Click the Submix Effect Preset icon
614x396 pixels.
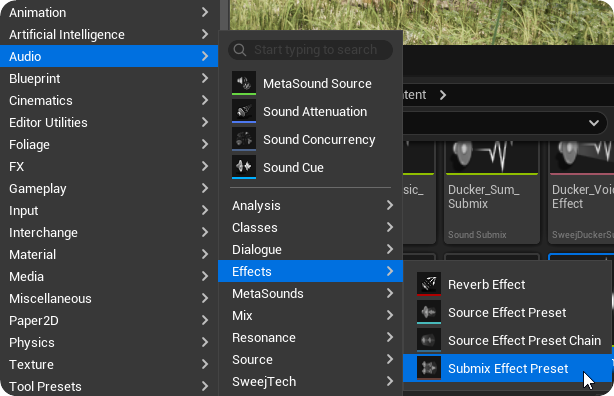click(429, 368)
